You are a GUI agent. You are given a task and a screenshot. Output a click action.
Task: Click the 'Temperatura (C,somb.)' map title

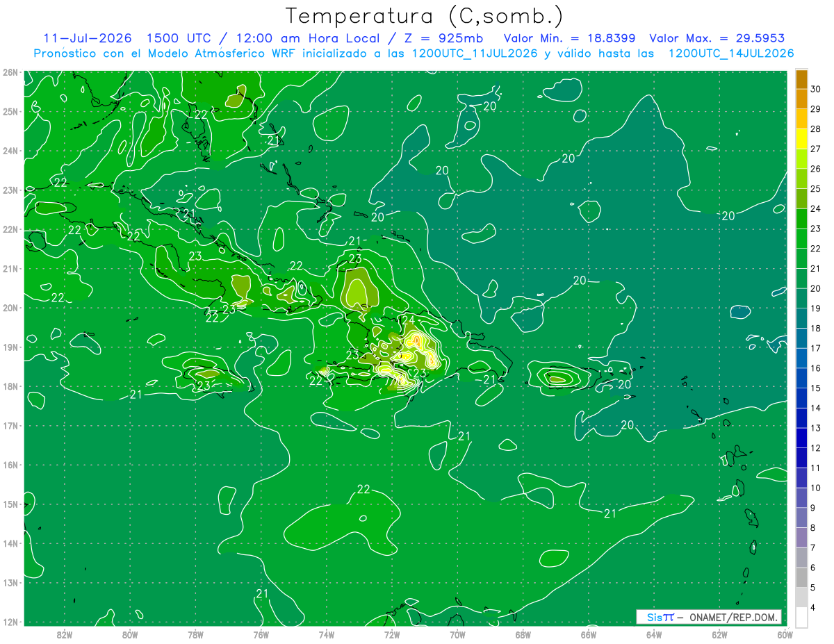(425, 16)
